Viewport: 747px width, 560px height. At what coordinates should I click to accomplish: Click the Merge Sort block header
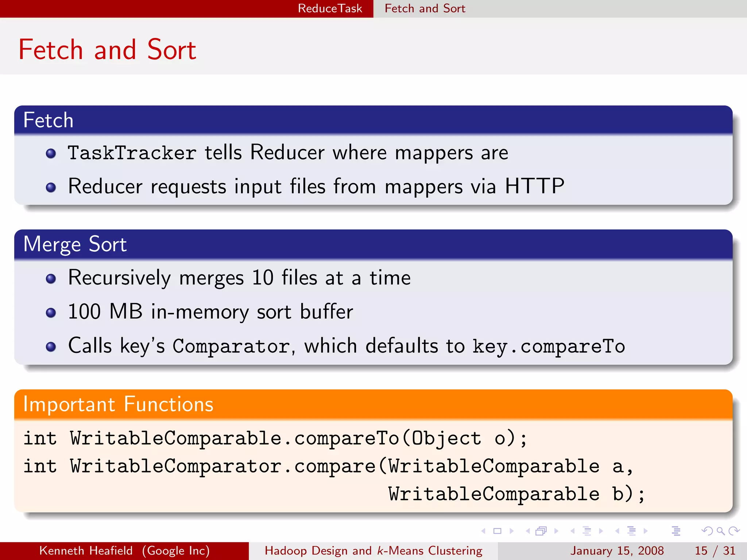[373, 244]
